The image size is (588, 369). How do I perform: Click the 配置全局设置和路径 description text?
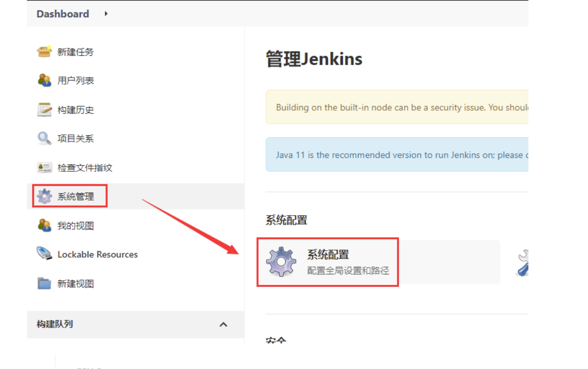348,271
